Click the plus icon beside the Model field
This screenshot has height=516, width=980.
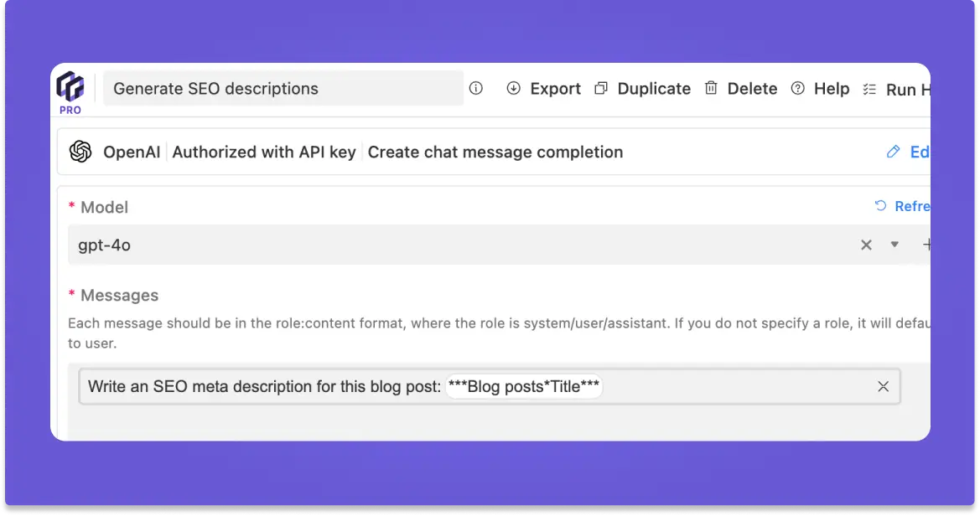pos(926,245)
